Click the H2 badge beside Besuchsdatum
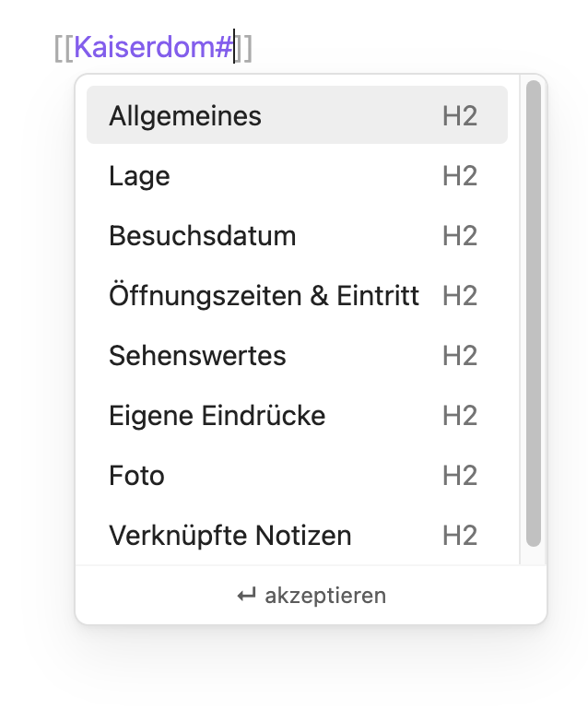The image size is (588, 710). [460, 235]
